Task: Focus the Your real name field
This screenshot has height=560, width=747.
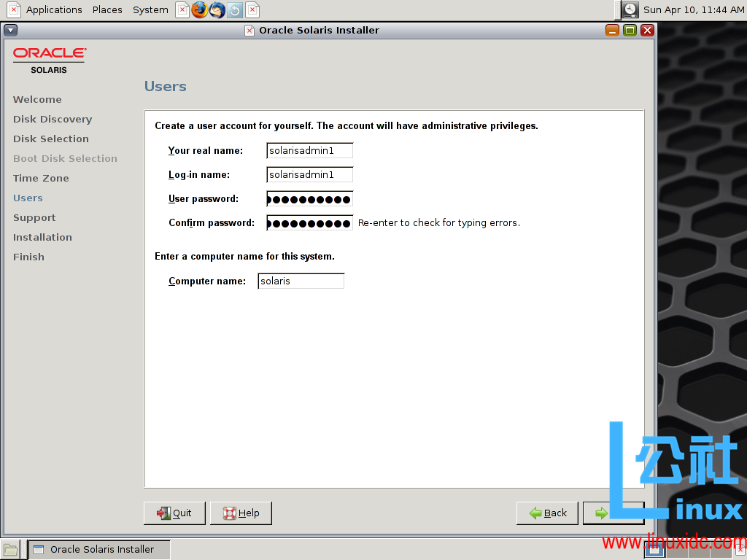Action: pyautogui.click(x=309, y=150)
